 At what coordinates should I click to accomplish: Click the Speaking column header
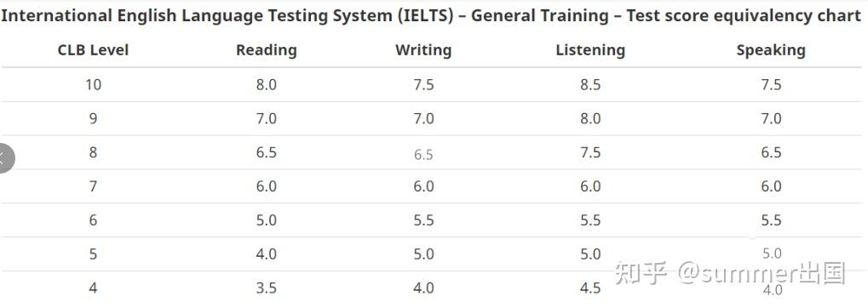(x=771, y=50)
